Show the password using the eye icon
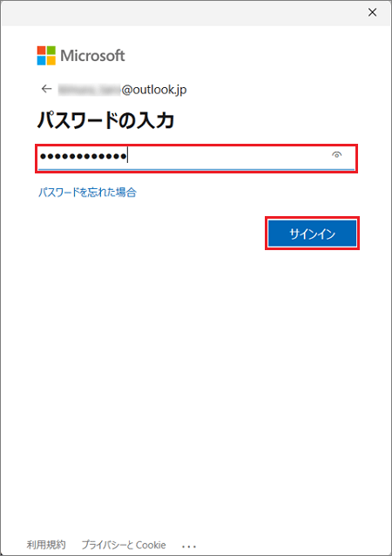This screenshot has width=392, height=556. click(x=337, y=154)
